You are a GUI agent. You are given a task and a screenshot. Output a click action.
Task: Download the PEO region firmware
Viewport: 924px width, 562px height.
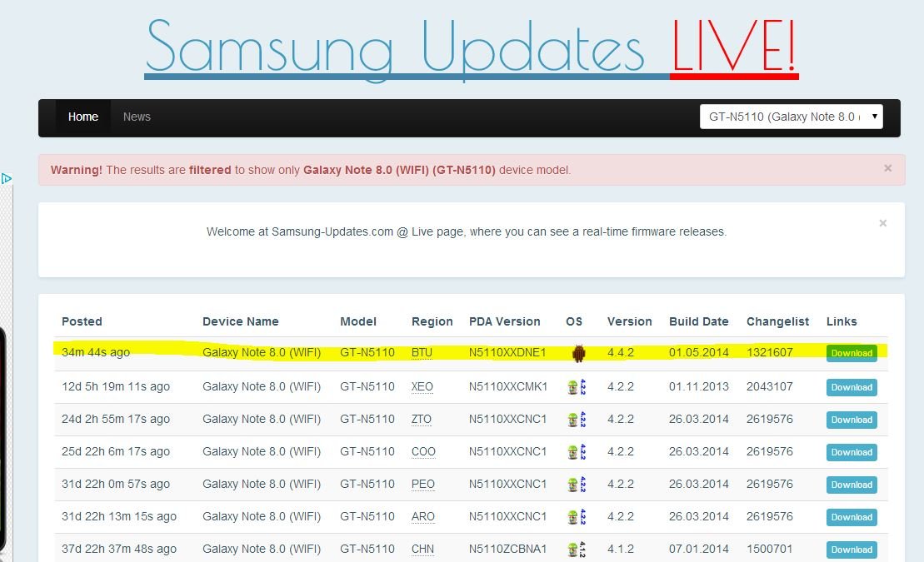(852, 485)
